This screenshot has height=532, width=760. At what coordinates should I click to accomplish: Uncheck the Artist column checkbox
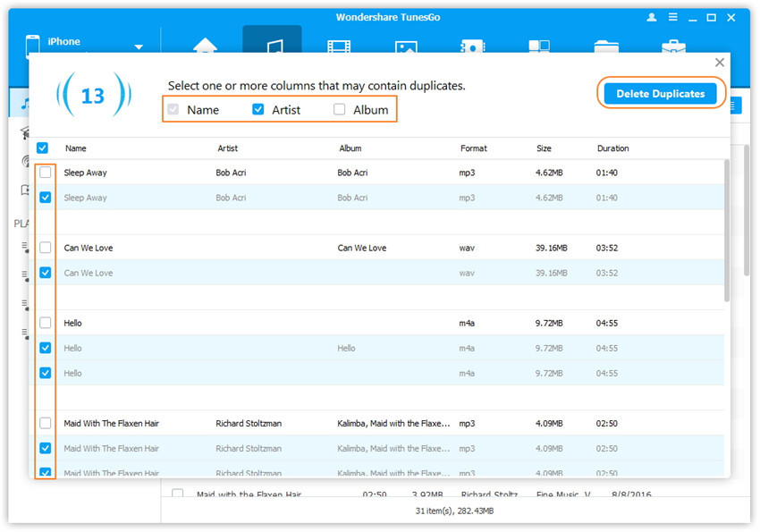point(258,110)
